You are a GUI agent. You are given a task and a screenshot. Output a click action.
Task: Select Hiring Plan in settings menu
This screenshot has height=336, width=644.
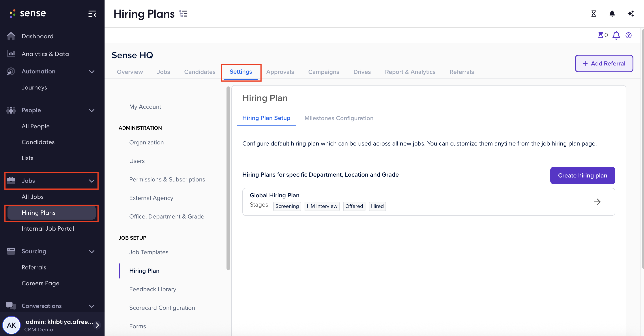(144, 271)
